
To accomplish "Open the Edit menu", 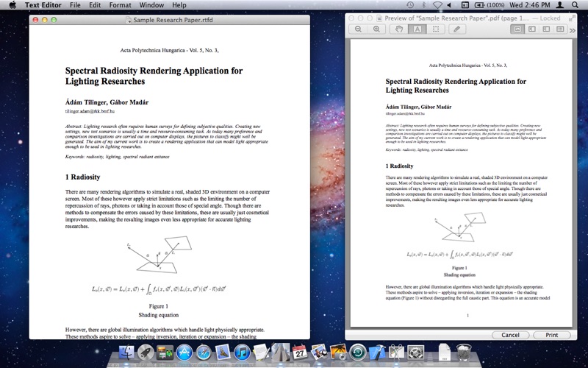I will 95,5.
